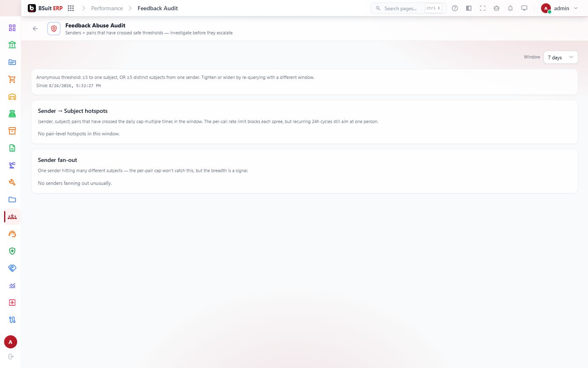The width and height of the screenshot is (588, 368).
Task: Go back using the back arrow
Action: point(35,29)
